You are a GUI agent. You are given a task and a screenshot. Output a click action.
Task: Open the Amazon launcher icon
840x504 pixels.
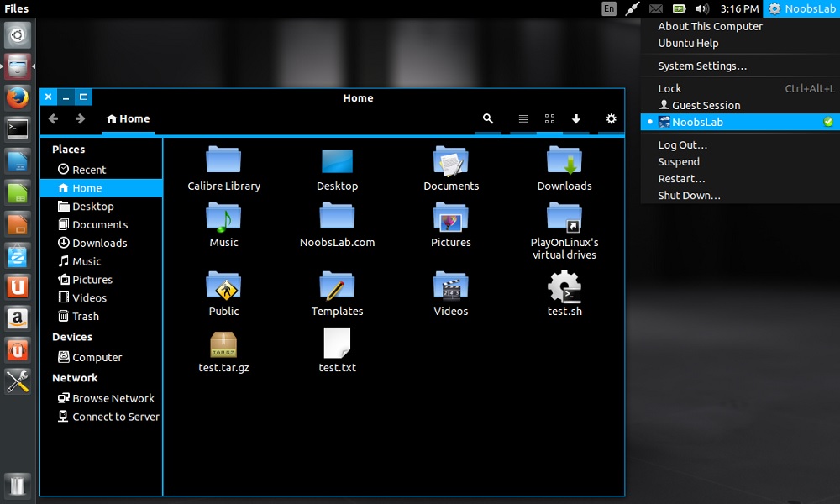pyautogui.click(x=17, y=318)
